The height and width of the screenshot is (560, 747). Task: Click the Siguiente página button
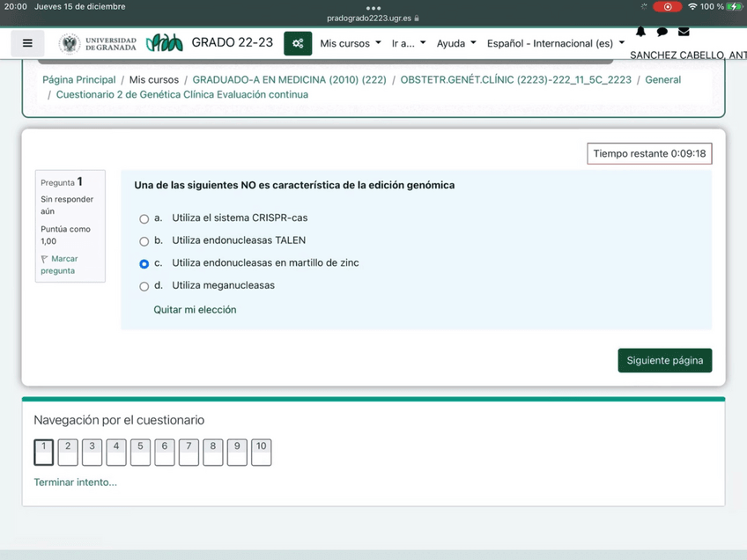pos(664,360)
